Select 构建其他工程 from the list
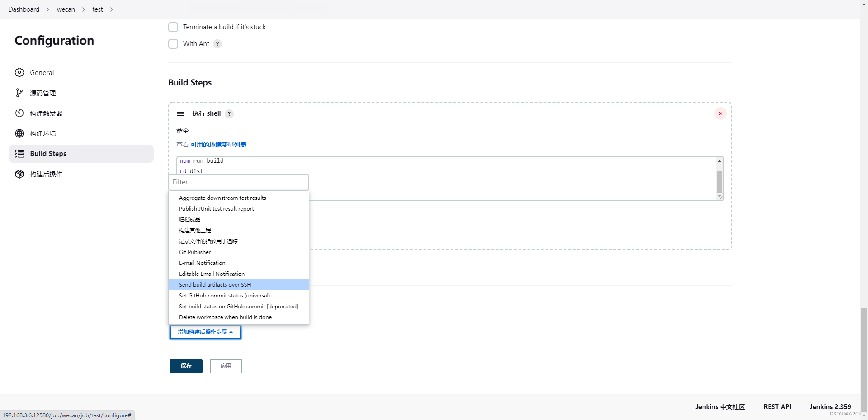Screen dimensions: 868x420 tap(239, 231)
